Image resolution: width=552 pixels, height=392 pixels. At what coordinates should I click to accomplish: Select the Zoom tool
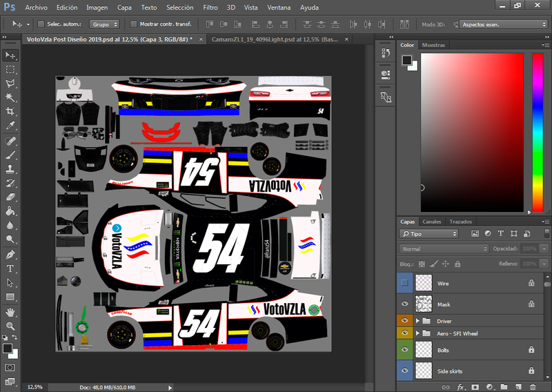(10, 326)
